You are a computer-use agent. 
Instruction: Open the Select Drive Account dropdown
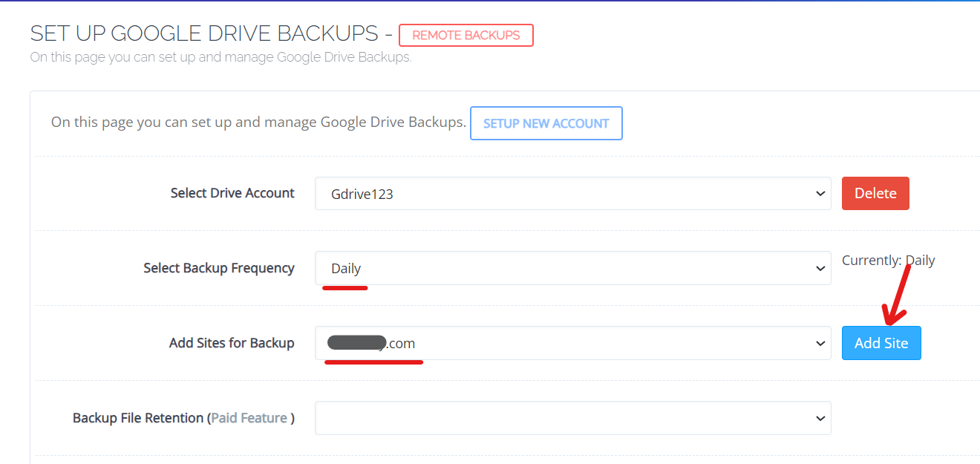point(572,193)
